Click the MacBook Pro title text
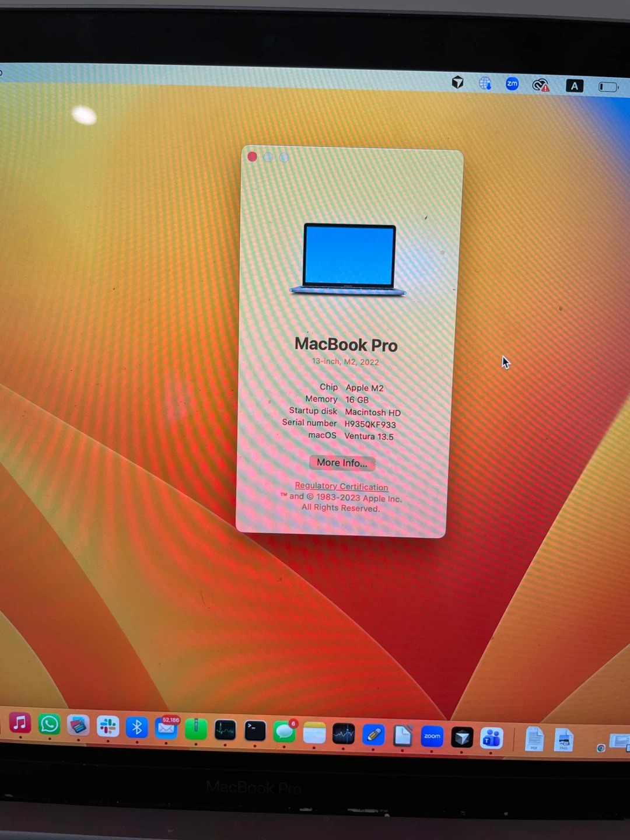Viewport: 630px width, 840px height. click(x=346, y=345)
